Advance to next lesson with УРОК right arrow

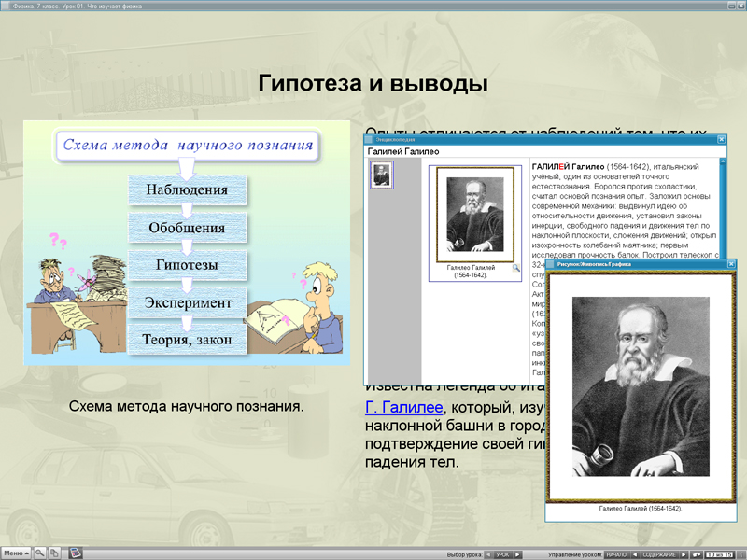(517, 552)
